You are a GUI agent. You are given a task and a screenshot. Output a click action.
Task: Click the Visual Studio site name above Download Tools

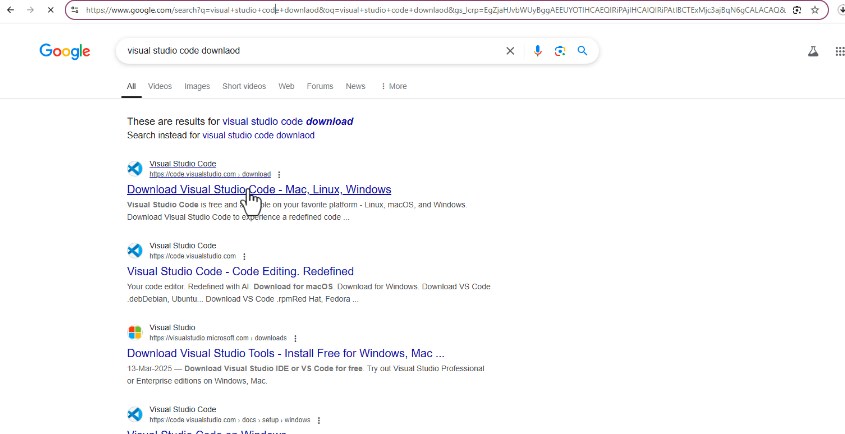(x=172, y=327)
